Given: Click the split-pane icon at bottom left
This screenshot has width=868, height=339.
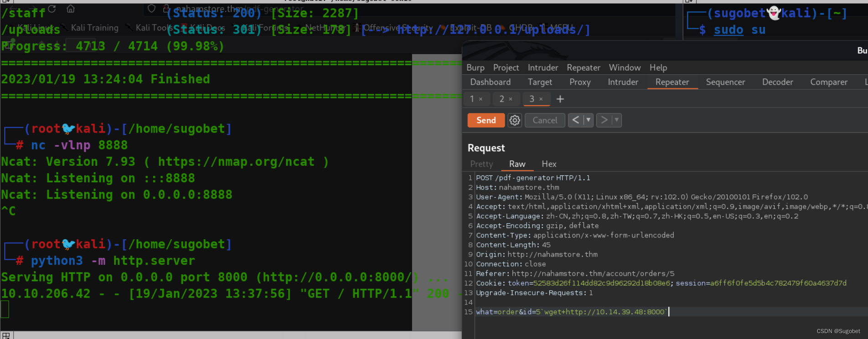Looking at the screenshot, I should pyautogui.click(x=6, y=336).
